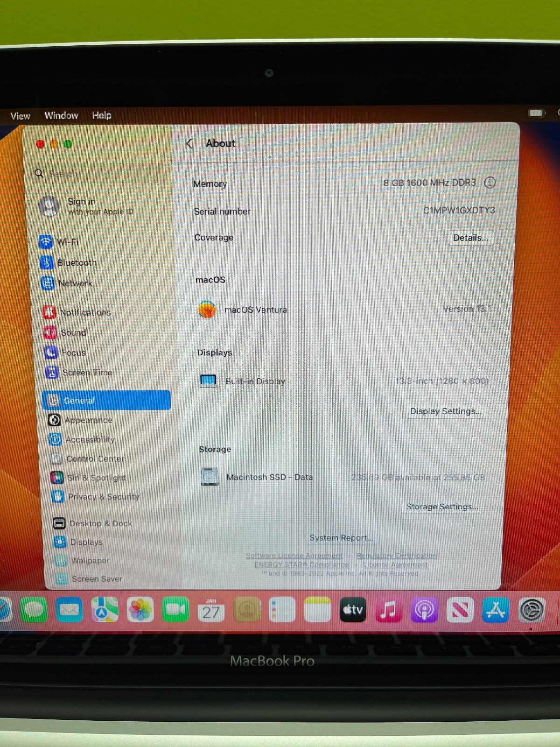560x747 pixels.
Task: Open Calendar from the Dock
Action: point(211,610)
